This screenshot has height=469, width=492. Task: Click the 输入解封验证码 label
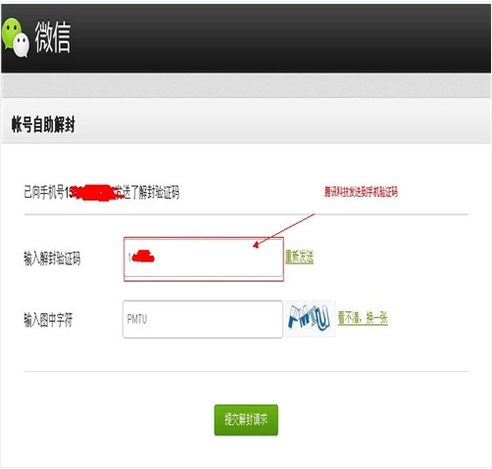(52, 258)
